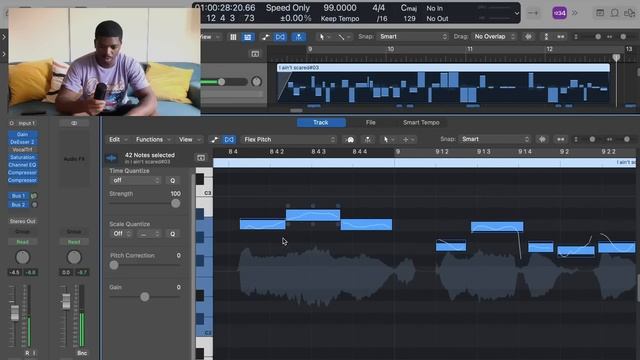The image size is (640, 360).
Task: Click horizontal auto zoom icon in main toolbar
Action: coord(560,37)
